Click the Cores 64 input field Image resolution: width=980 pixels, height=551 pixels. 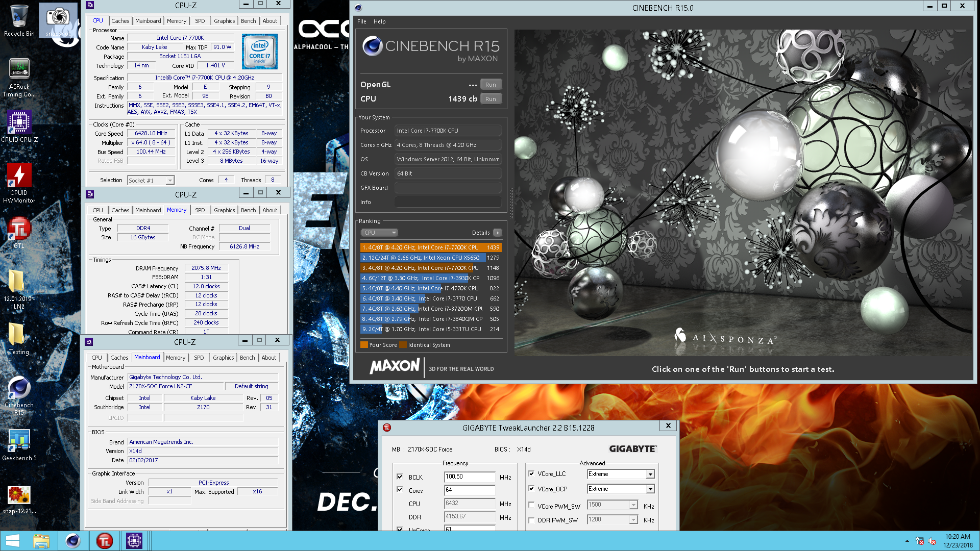coord(470,490)
